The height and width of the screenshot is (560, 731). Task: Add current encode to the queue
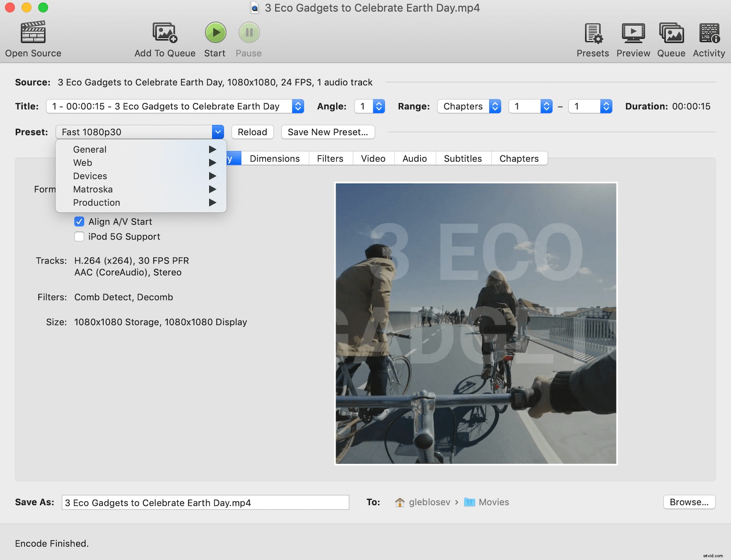pyautogui.click(x=164, y=37)
